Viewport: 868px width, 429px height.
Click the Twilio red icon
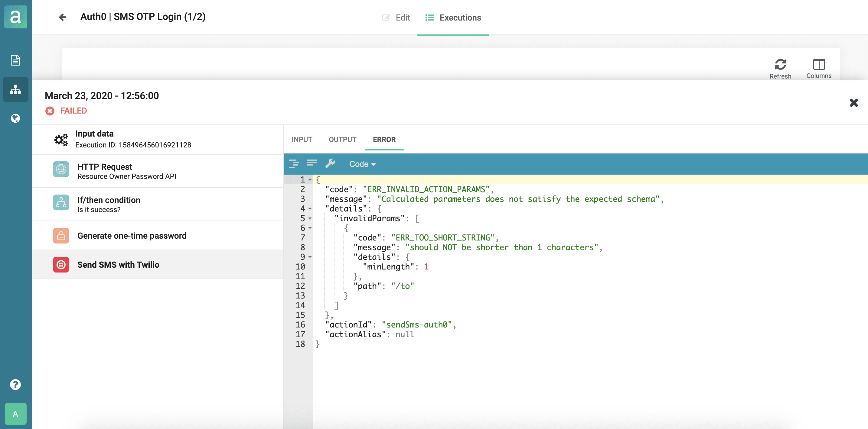(61, 264)
